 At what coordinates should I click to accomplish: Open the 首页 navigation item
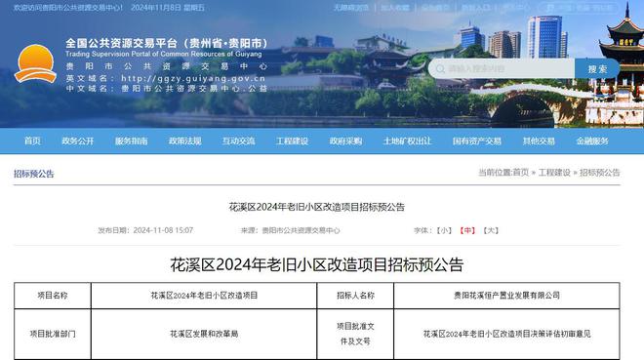32,140
